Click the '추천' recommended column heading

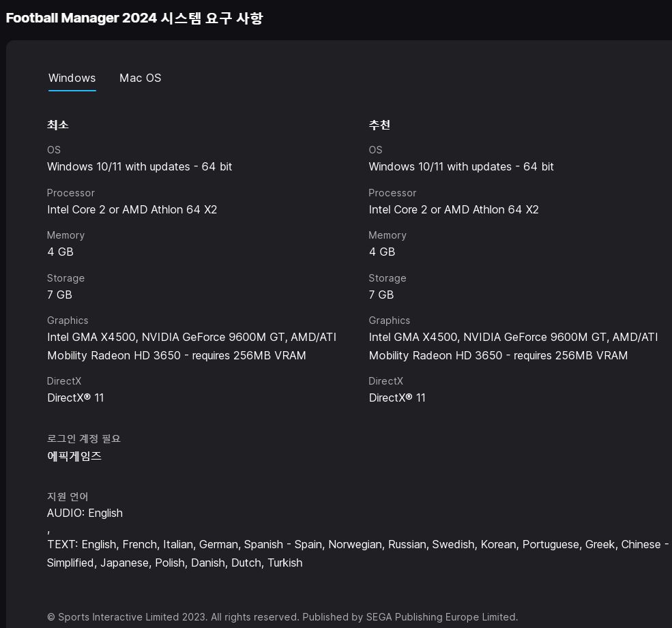coord(379,125)
